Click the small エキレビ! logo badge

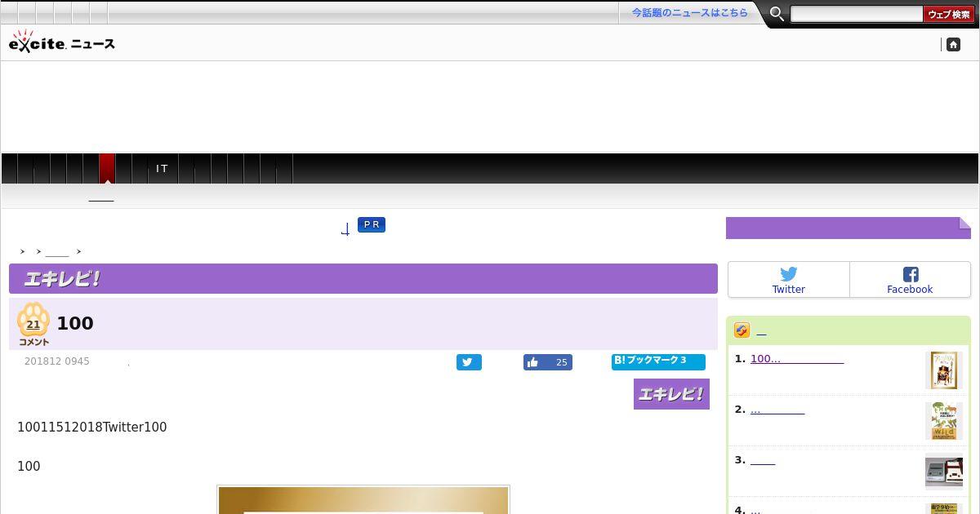coord(671,394)
